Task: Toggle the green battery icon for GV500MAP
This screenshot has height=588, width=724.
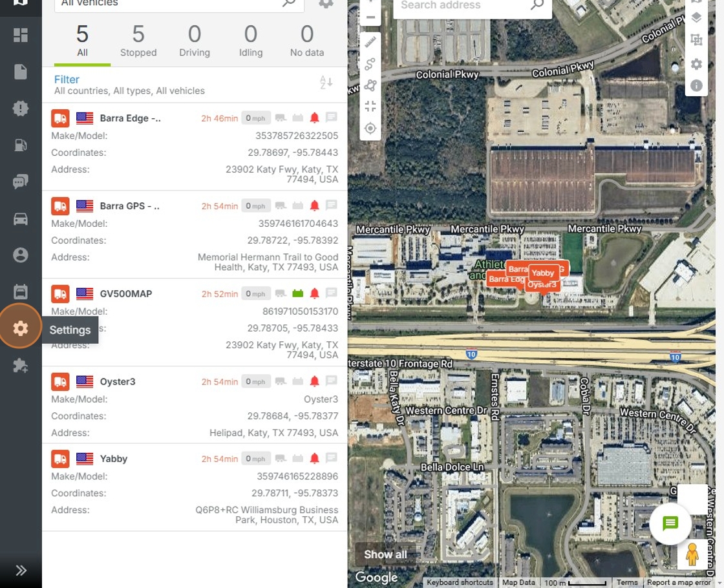Action: tap(298, 293)
